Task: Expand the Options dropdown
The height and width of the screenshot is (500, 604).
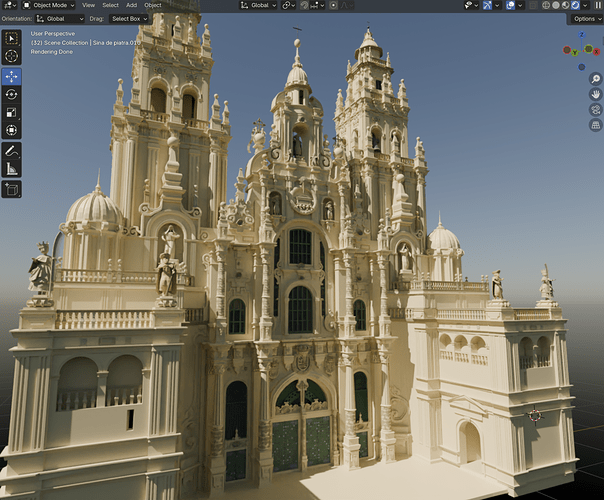Action: click(586, 18)
